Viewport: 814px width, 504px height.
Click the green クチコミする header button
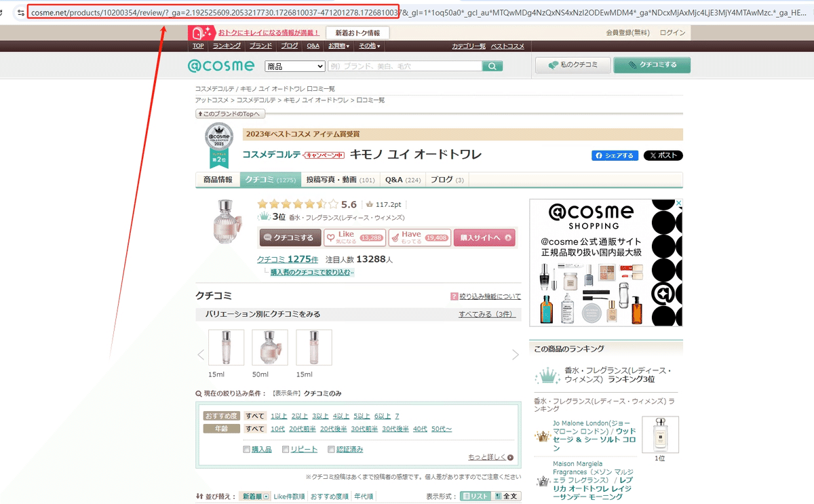[652, 65]
